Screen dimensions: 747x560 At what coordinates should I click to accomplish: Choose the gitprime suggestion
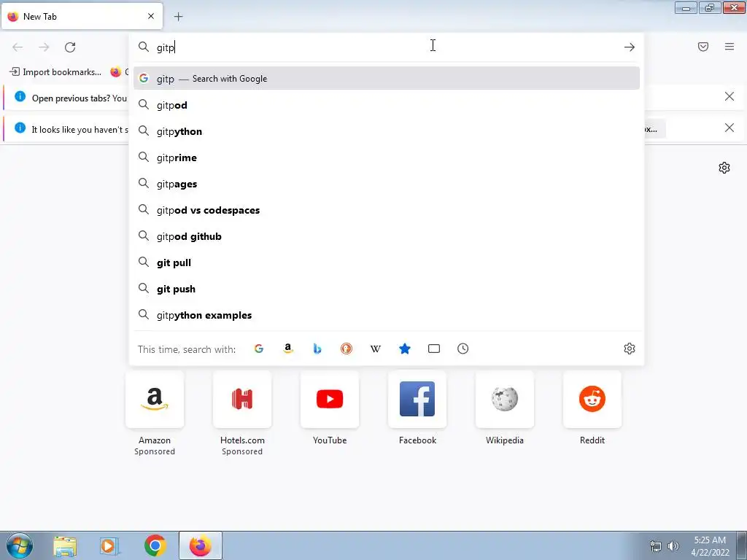387,157
